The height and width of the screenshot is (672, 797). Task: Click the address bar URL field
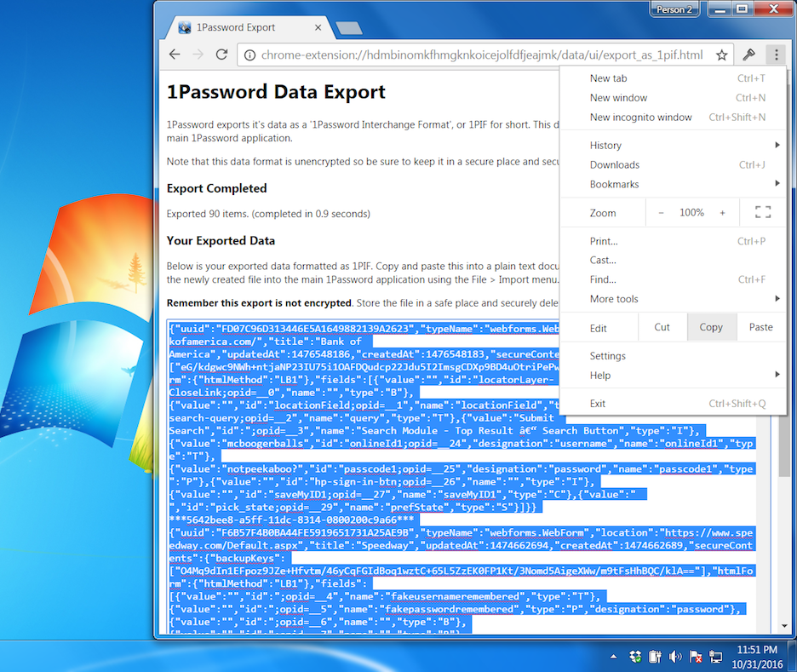[482, 55]
